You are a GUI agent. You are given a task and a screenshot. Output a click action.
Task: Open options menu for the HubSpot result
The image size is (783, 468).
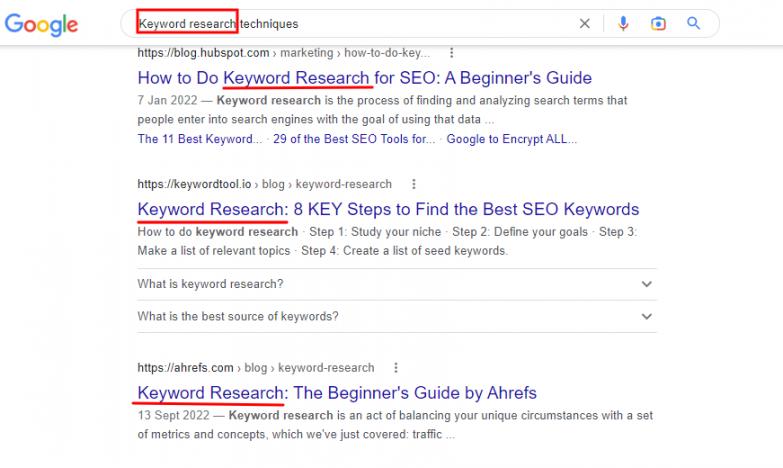point(452,53)
